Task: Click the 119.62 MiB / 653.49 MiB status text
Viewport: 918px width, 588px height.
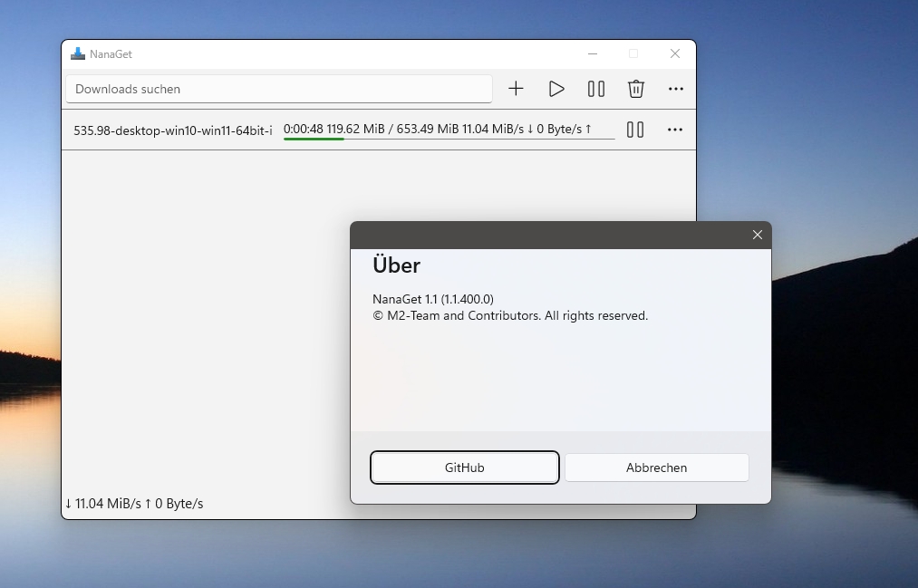Action: click(392, 129)
